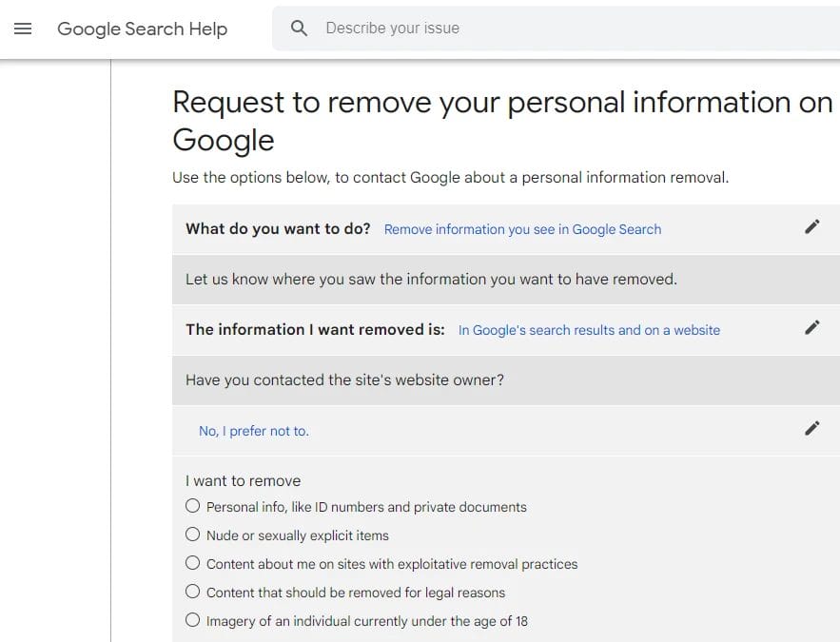Select "Personal info, like ID numbers and private documents"
This screenshot has height=642, width=840.
pyautogui.click(x=193, y=506)
